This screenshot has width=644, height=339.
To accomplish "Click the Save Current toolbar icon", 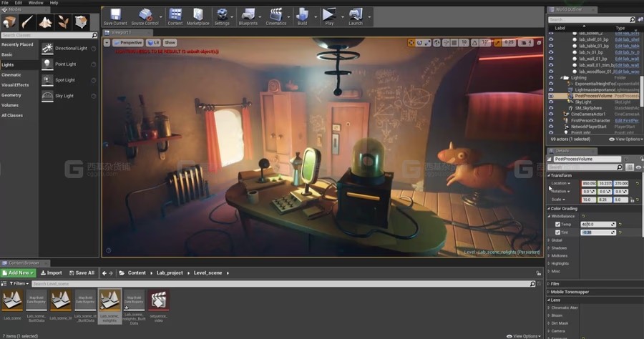I will pos(115,17).
